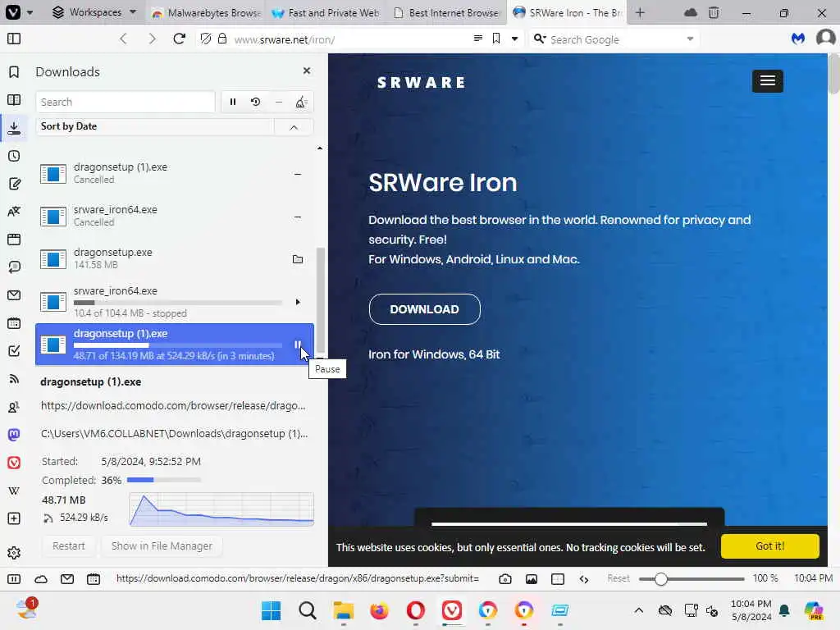Click the downloads Search field
This screenshot has height=630, width=840.
(x=126, y=102)
